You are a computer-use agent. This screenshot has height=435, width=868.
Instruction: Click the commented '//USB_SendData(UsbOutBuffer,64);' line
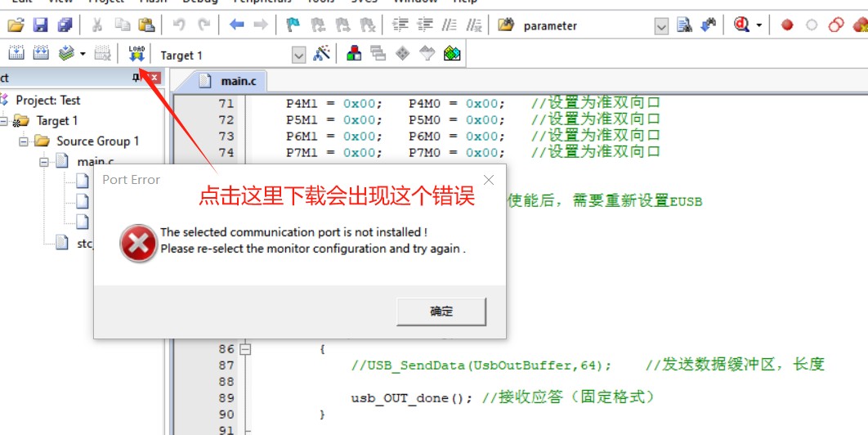[x=481, y=365]
